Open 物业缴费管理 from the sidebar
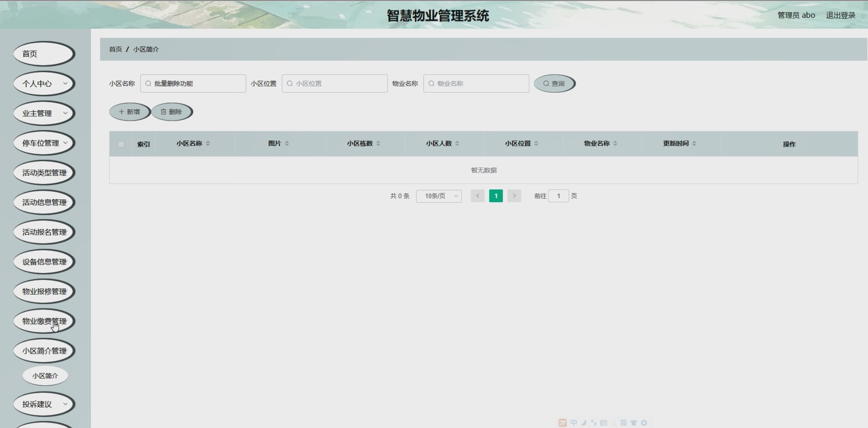The width and height of the screenshot is (868, 428). pyautogui.click(x=44, y=321)
